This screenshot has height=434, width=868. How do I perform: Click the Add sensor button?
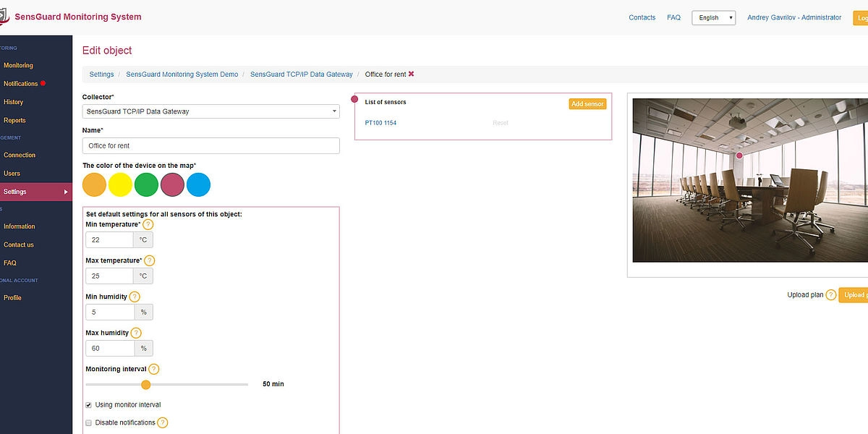[x=587, y=104]
